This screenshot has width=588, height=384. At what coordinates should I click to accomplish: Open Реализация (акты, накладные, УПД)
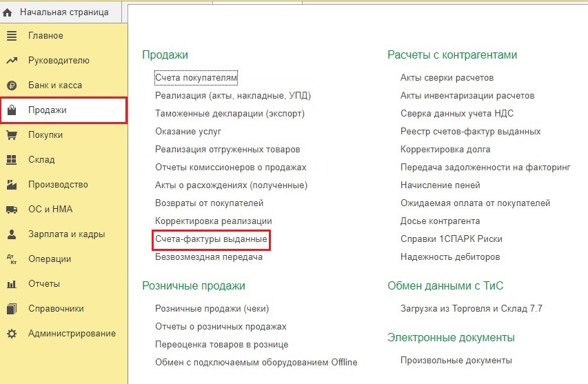click(233, 96)
